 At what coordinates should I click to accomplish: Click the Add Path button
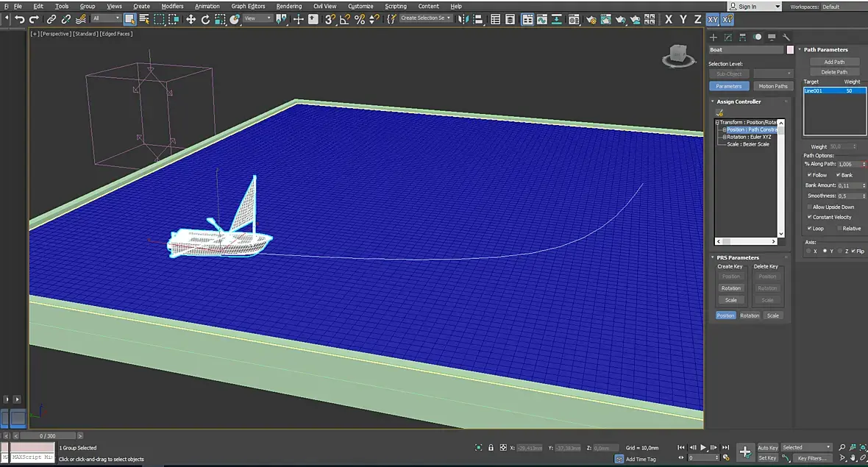point(834,62)
